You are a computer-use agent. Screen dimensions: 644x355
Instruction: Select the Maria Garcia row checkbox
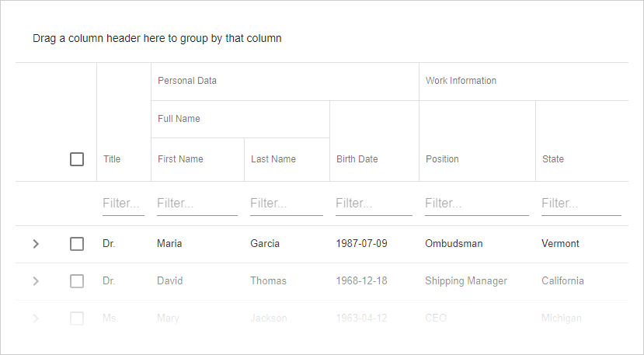coord(77,244)
